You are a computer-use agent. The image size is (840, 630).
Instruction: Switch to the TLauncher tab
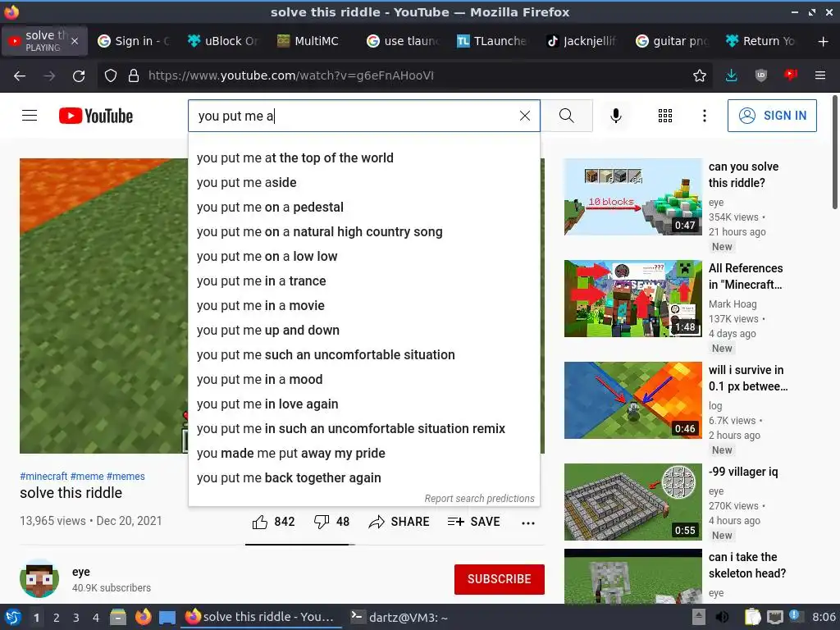491,41
